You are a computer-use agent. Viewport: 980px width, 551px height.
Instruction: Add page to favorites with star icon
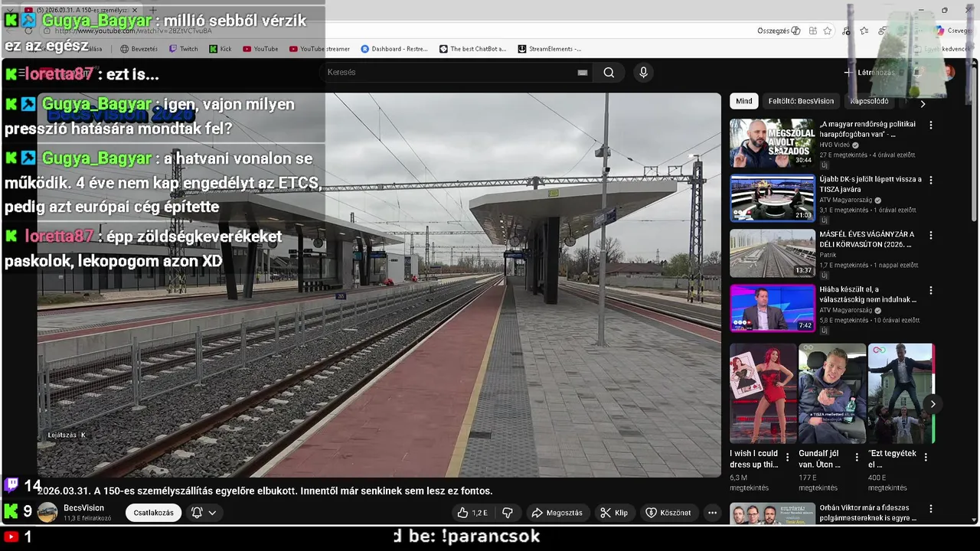828,31
